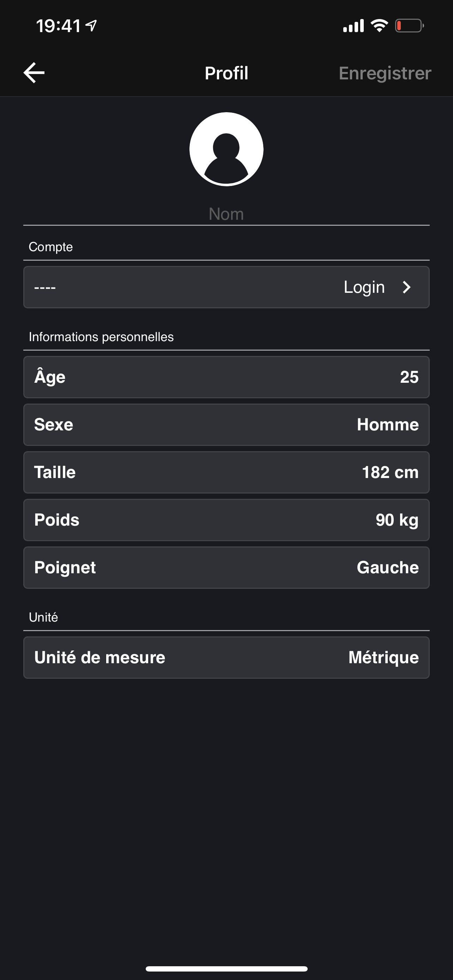Tap the profile avatar picture
Screen dimensions: 453x980
click(226, 149)
